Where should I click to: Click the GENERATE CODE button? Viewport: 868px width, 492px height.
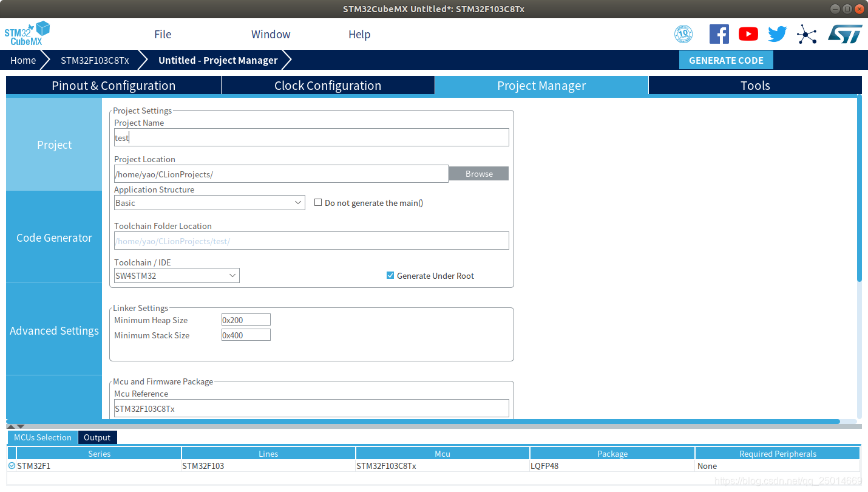[x=726, y=60]
